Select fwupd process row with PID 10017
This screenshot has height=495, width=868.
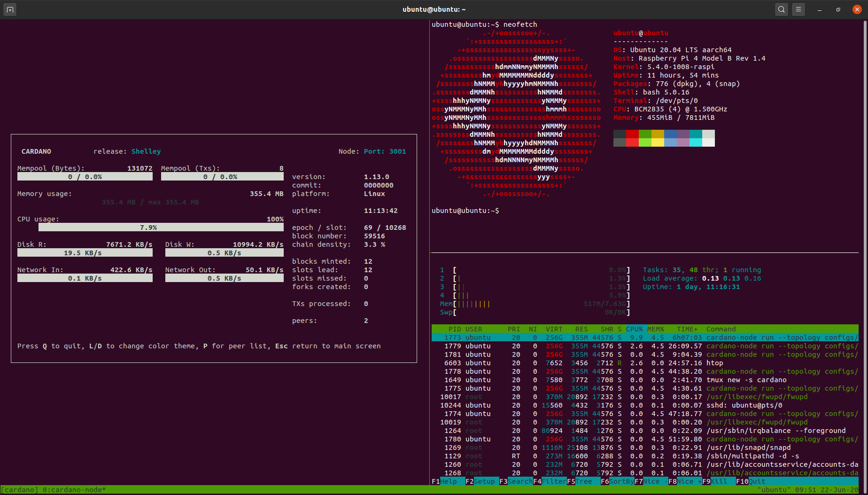645,397
